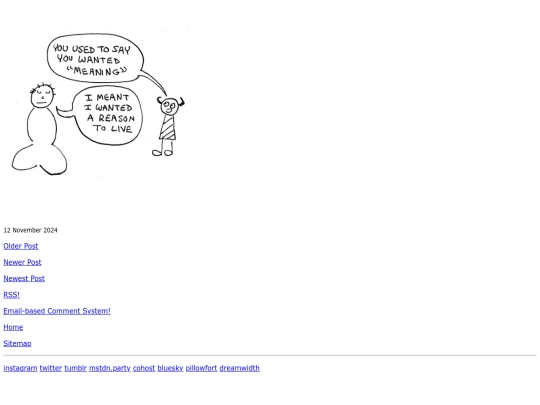The width and height of the screenshot is (540, 405).
Task: Open the dreamwidth link
Action: tap(239, 368)
